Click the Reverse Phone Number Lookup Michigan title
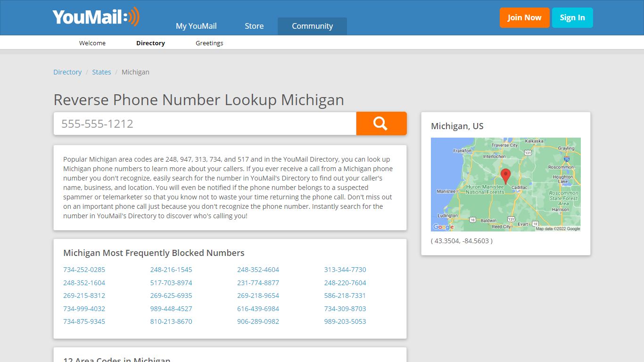 (x=198, y=100)
